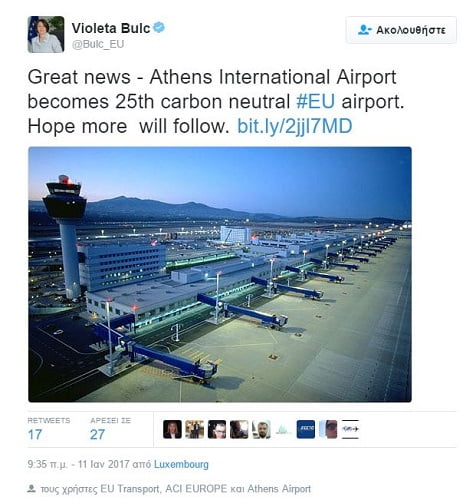
Task: Open tagged user Athens Airport
Action: tap(279, 489)
